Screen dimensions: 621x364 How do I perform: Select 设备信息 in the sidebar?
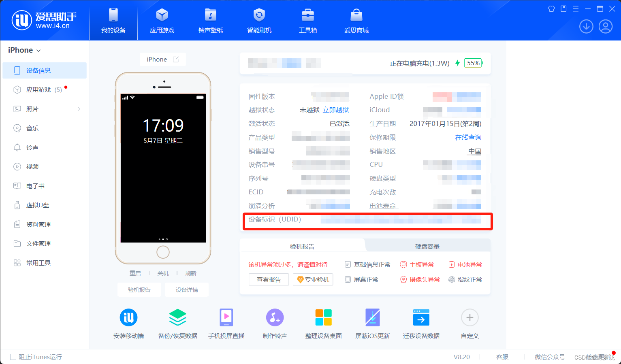pyautogui.click(x=45, y=70)
